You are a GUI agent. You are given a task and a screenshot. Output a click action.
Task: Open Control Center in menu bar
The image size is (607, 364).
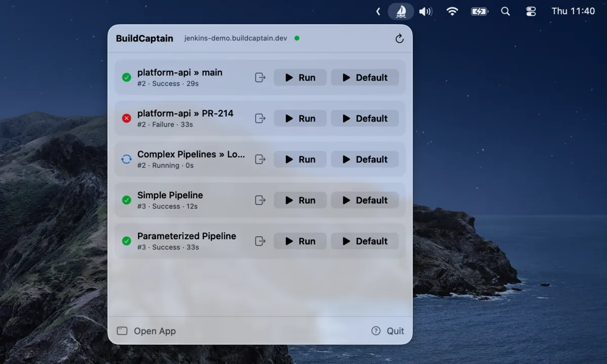pos(531,11)
